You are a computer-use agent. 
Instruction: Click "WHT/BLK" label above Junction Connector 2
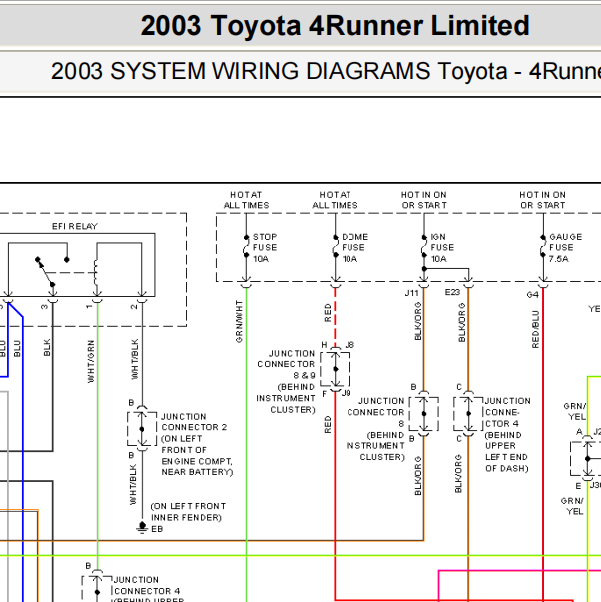[135, 359]
